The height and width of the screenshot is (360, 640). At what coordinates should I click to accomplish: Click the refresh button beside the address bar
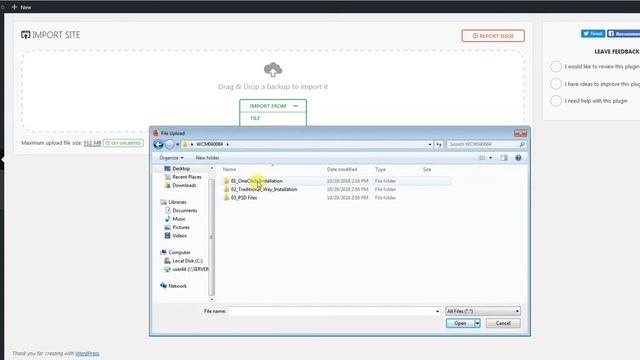[439, 144]
